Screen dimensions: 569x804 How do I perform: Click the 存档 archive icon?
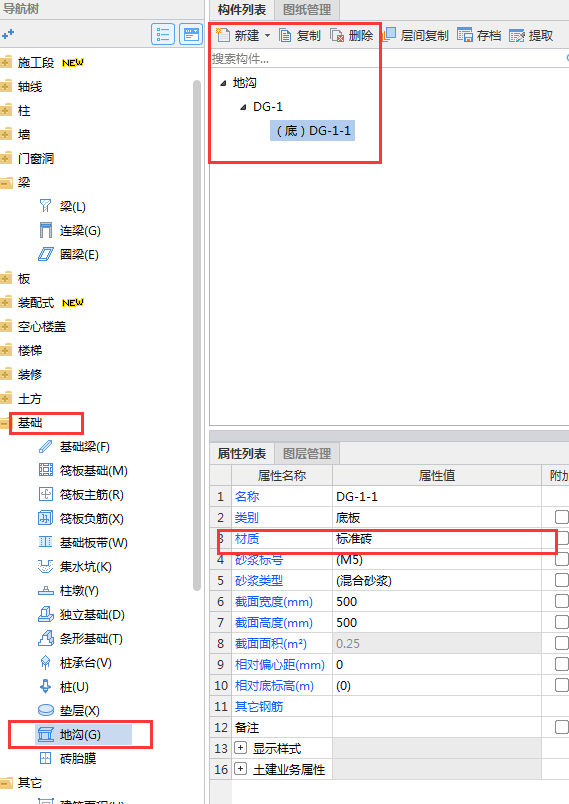pyautogui.click(x=464, y=35)
